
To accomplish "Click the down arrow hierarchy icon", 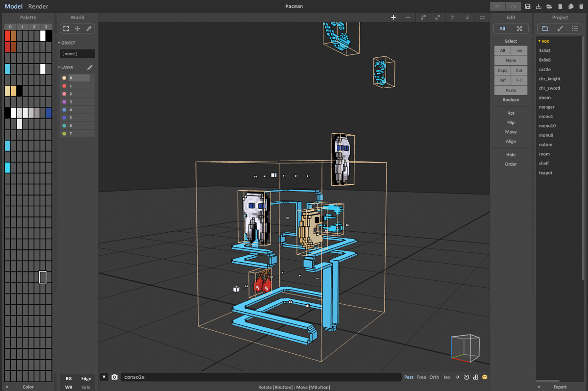I will (x=467, y=17).
